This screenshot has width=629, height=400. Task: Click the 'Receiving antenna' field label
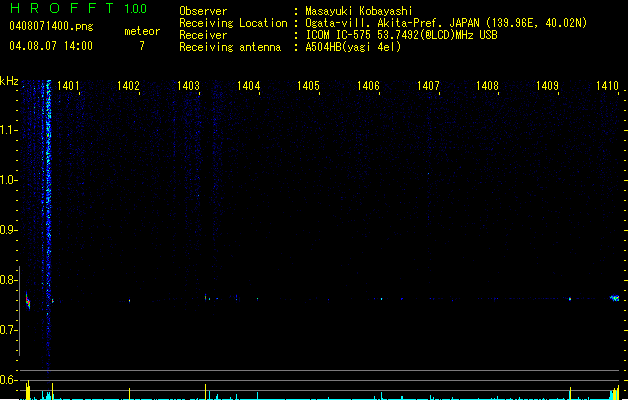coord(230,47)
